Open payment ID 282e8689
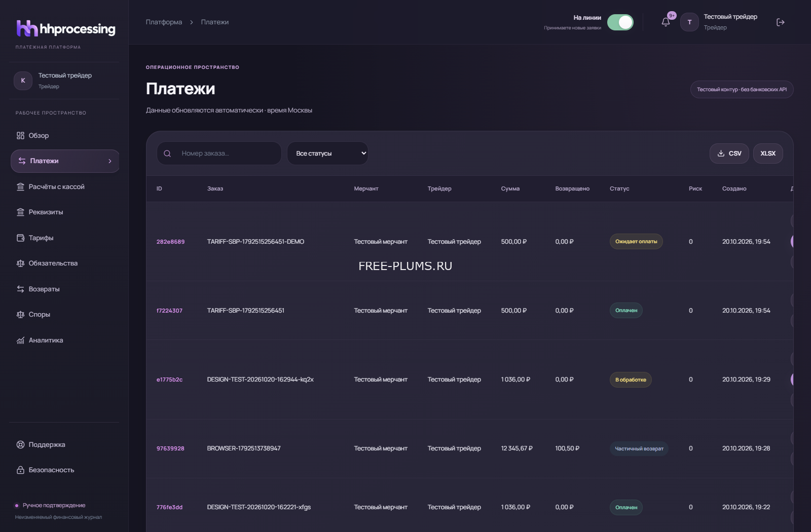Screen dimensions: 811x532 [170, 242]
